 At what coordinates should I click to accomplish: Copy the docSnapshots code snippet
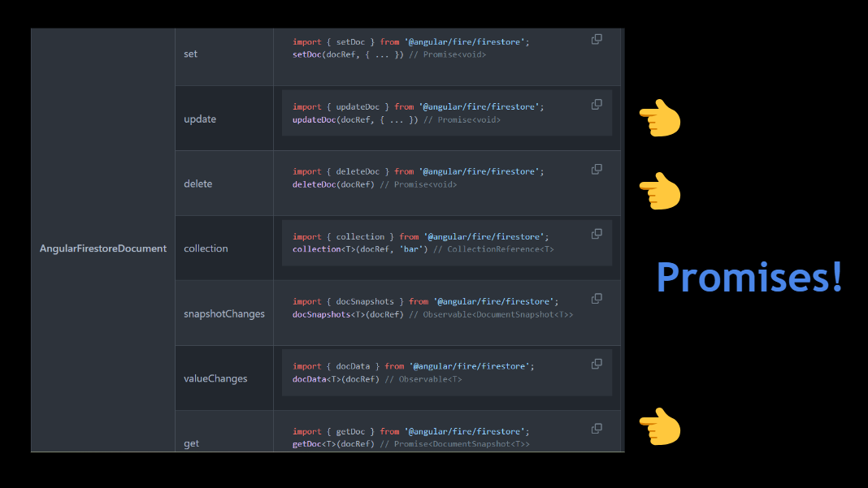(x=597, y=299)
